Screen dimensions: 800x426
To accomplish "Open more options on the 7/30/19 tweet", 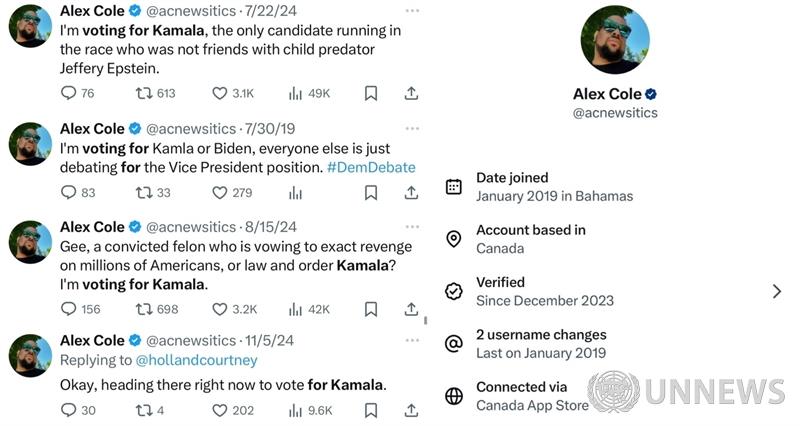I will 412,128.
